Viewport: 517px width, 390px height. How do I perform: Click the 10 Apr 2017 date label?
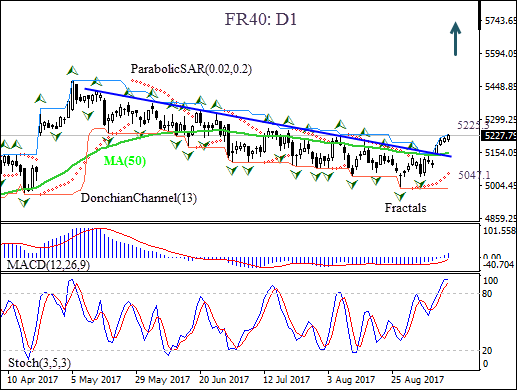tap(32, 379)
